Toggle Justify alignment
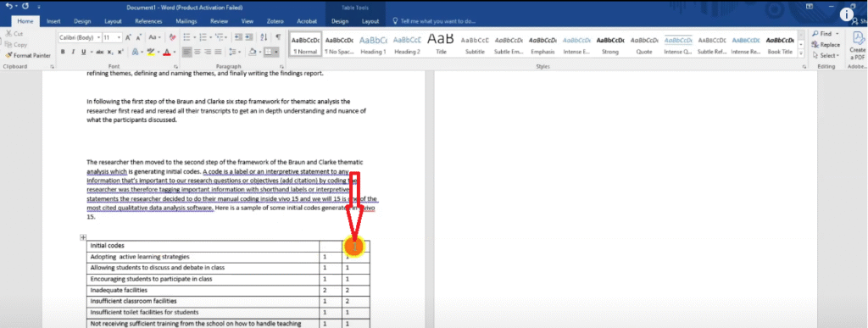 coord(219,52)
